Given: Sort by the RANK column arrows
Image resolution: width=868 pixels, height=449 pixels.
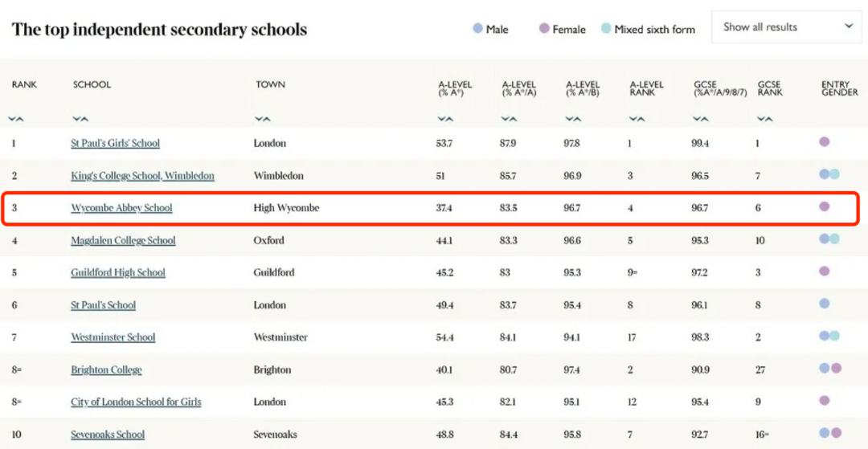Looking at the screenshot, I should click(16, 119).
